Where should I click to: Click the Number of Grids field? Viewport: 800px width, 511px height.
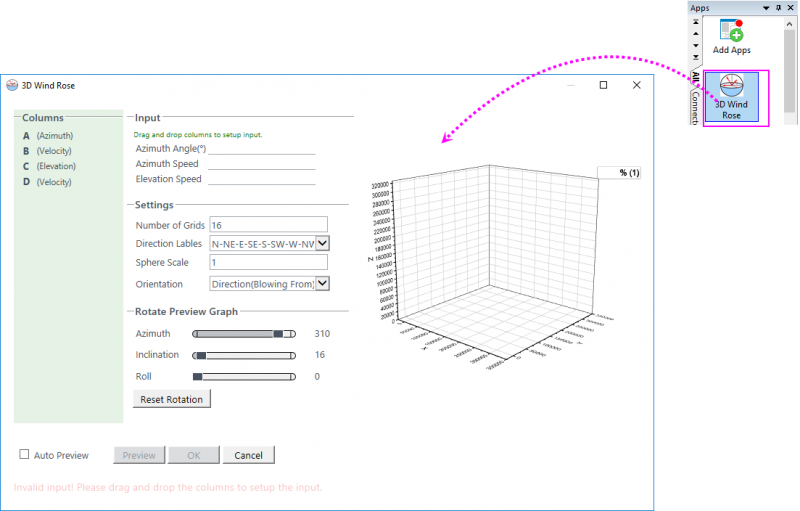(x=267, y=224)
